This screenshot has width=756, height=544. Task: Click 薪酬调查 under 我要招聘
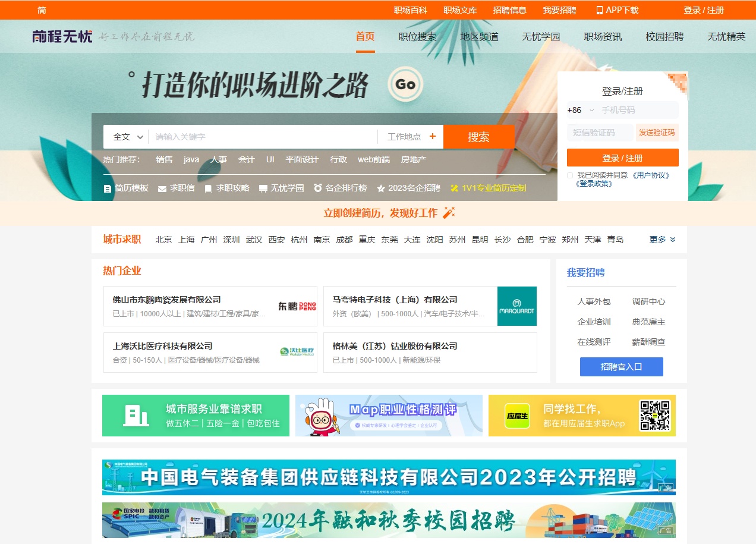(649, 342)
